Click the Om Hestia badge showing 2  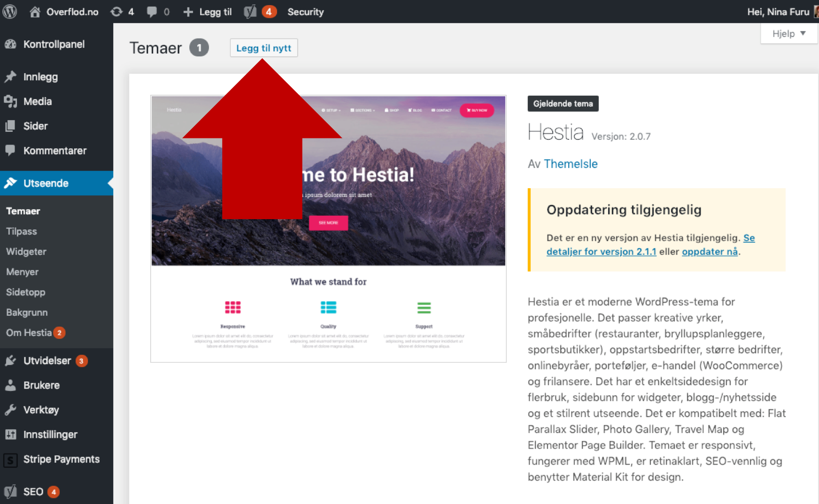pos(59,333)
